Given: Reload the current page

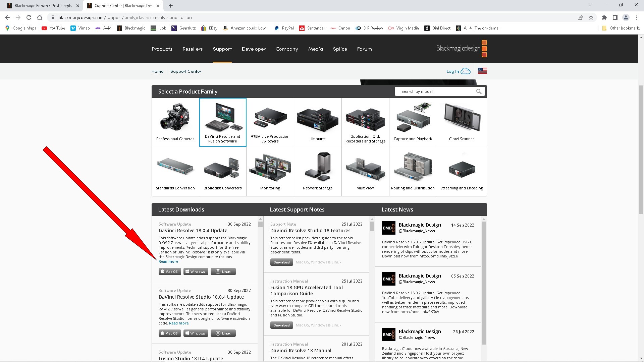Looking at the screenshot, I should [29, 17].
